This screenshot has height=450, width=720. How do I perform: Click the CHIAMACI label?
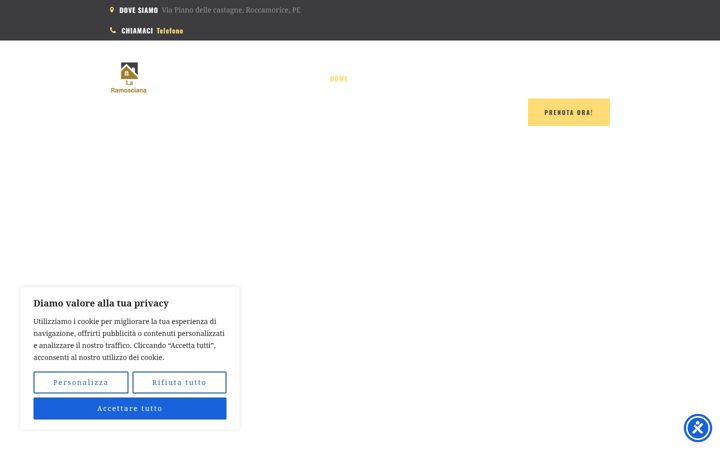137,31
